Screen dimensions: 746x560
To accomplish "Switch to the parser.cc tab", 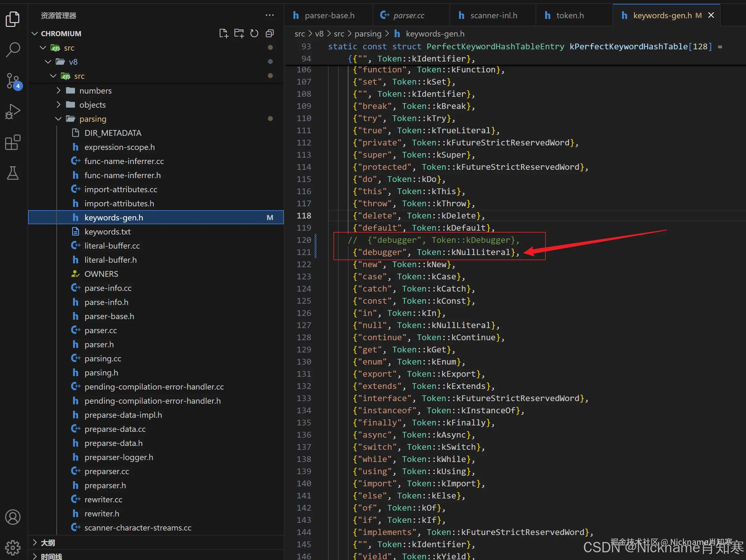I will coord(408,15).
